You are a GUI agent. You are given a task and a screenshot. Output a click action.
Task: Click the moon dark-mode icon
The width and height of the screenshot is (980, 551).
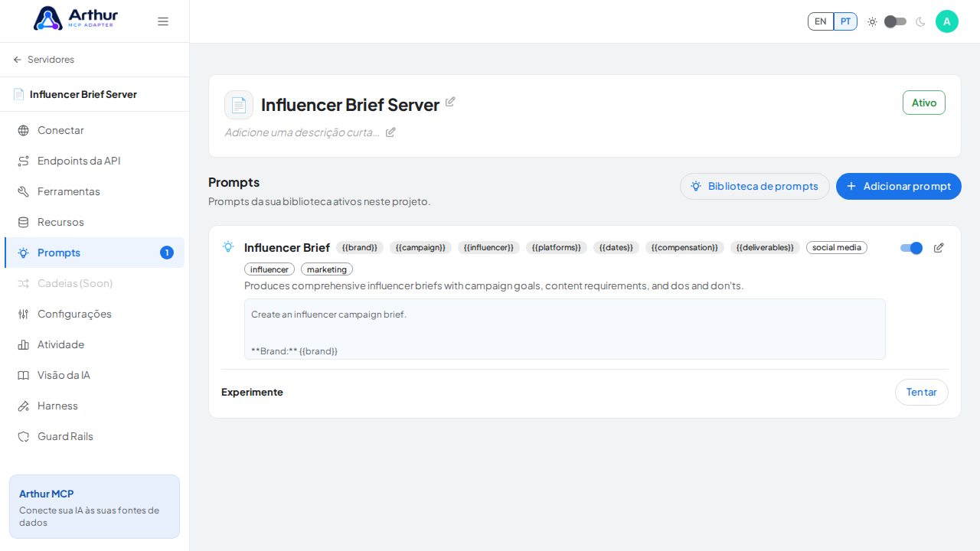tap(920, 21)
